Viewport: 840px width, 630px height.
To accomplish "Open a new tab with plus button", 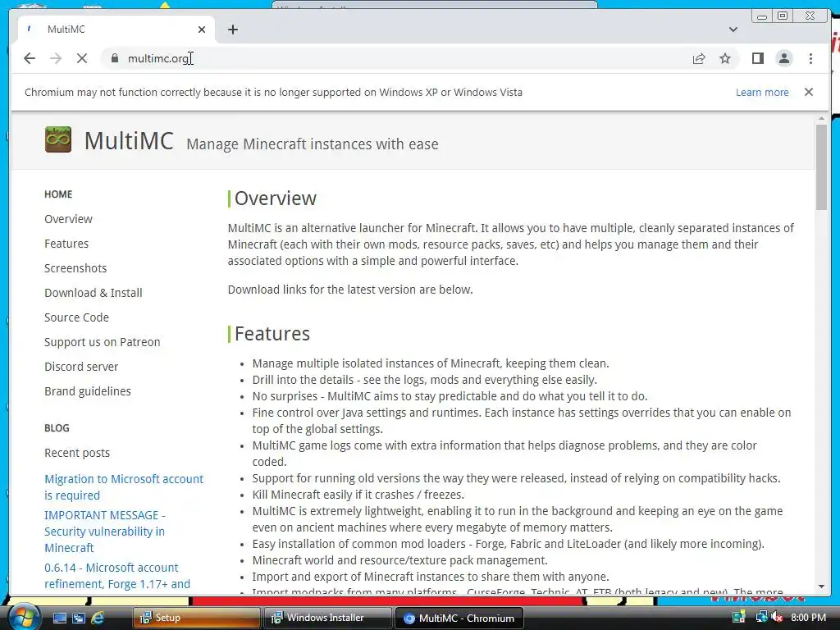I will coord(232,30).
